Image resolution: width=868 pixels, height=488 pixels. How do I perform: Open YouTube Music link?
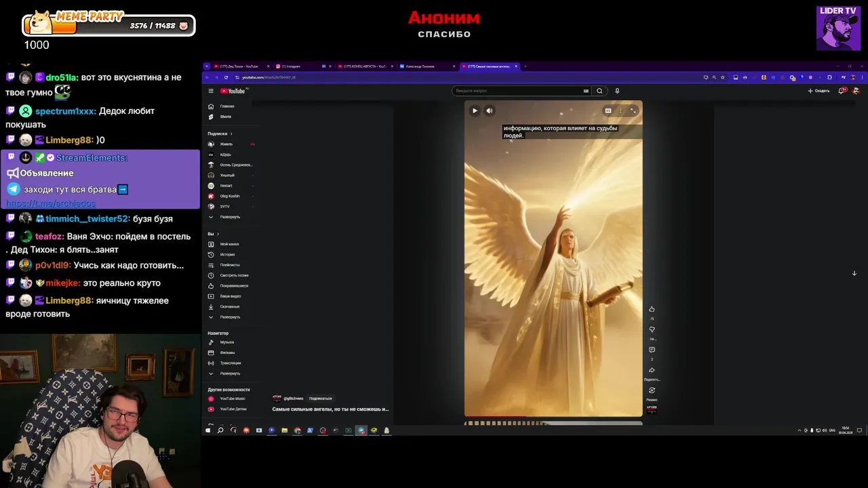[233, 399]
